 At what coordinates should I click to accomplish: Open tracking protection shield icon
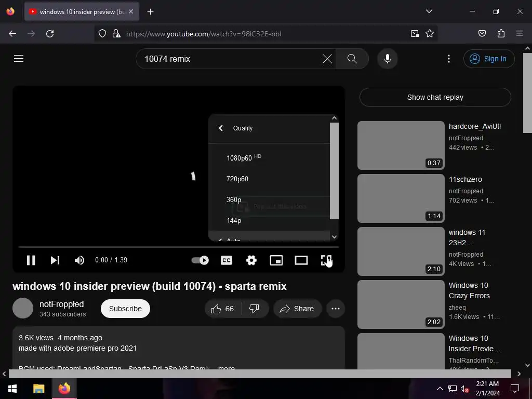[x=102, y=34]
